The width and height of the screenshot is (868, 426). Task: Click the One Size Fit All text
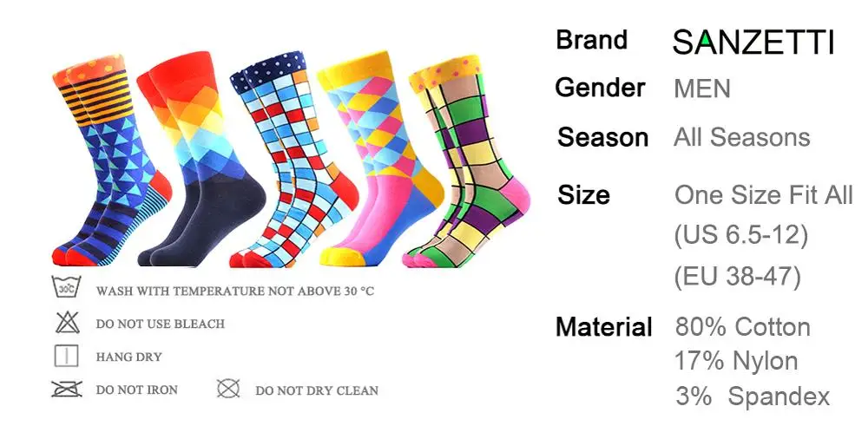pyautogui.click(x=763, y=194)
